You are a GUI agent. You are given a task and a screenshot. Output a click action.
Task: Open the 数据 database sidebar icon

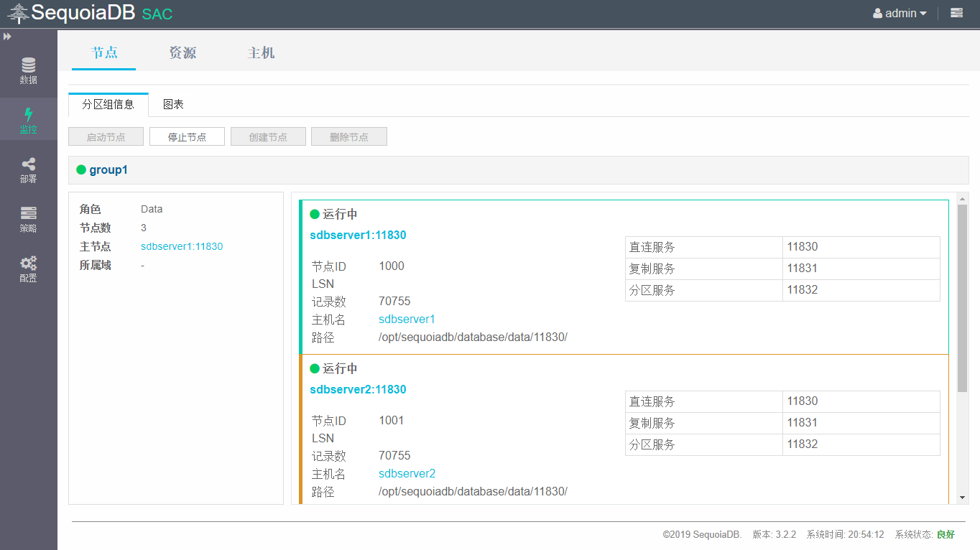point(29,70)
